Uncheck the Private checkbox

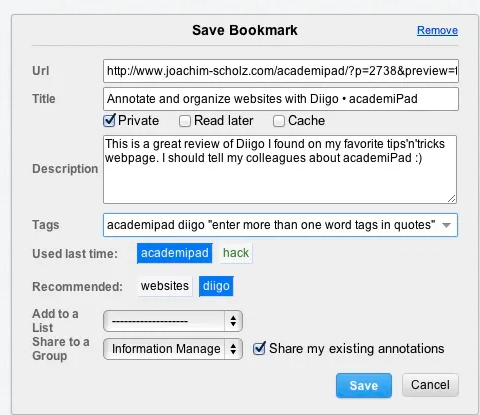(109, 121)
